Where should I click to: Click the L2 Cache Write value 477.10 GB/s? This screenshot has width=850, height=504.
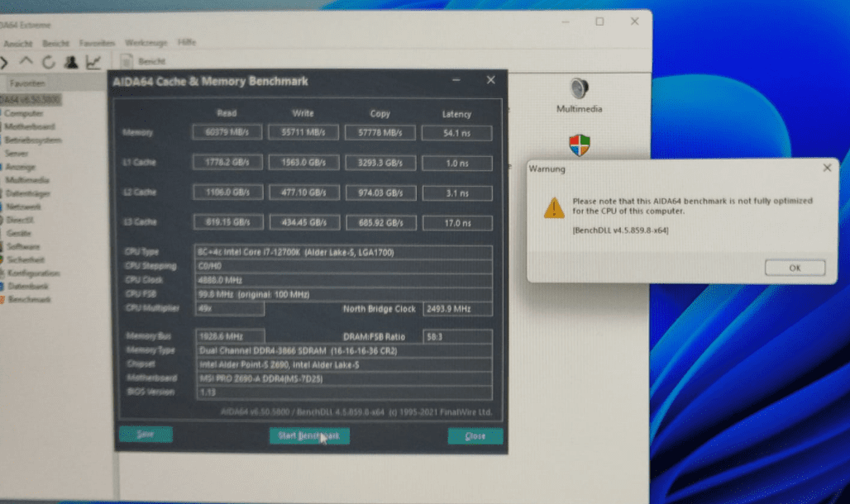304,193
